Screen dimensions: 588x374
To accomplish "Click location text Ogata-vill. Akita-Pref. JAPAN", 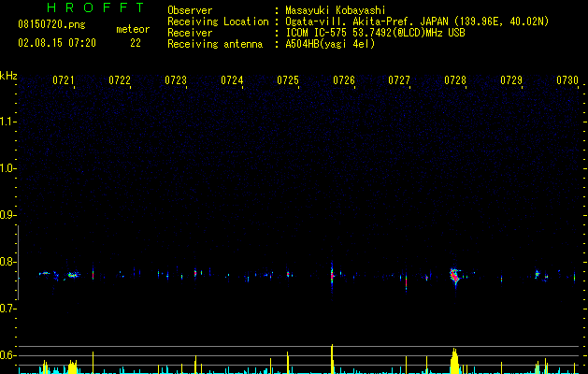I will (365, 22).
